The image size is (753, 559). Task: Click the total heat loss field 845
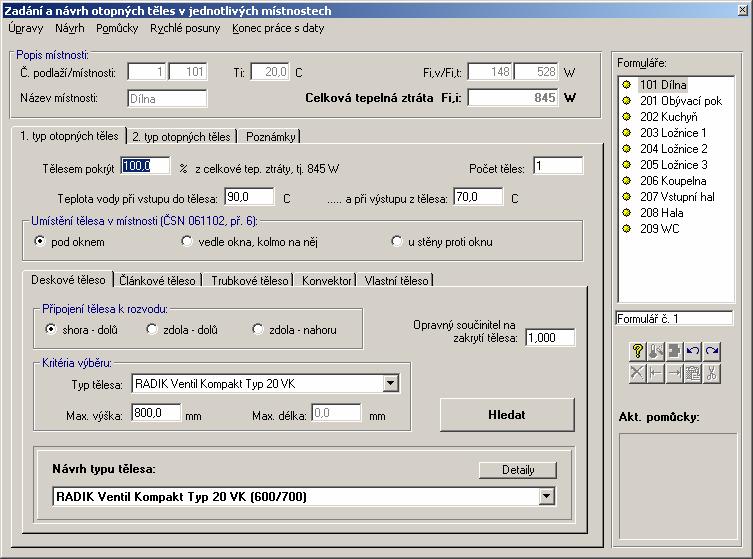click(513, 98)
